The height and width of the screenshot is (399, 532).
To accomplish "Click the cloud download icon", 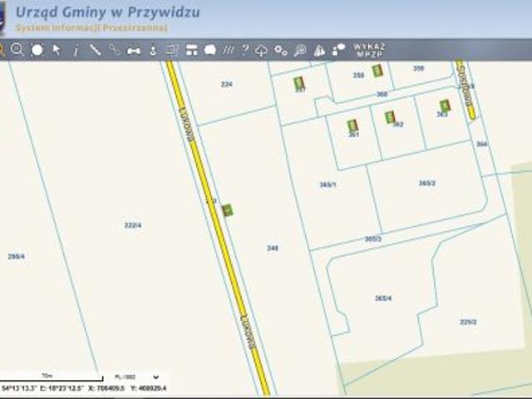I will 261,50.
